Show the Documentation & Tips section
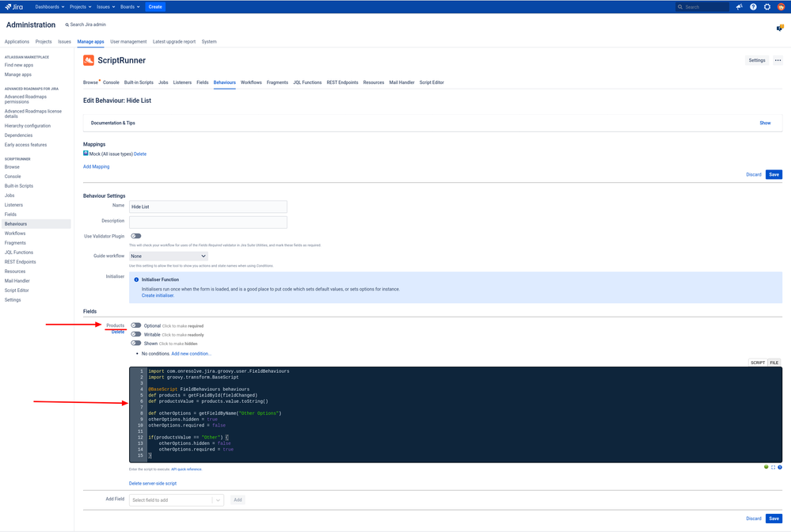 tap(765, 123)
